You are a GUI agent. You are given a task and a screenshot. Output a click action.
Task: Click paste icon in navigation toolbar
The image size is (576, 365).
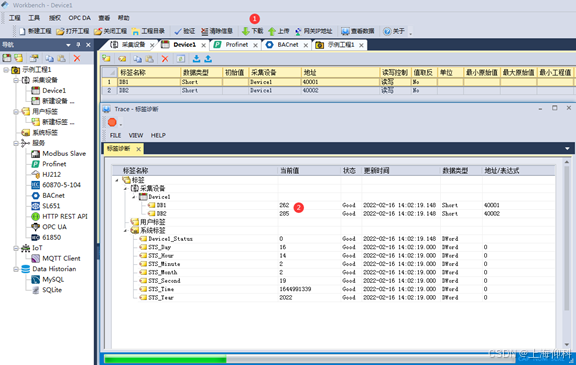[61, 58]
